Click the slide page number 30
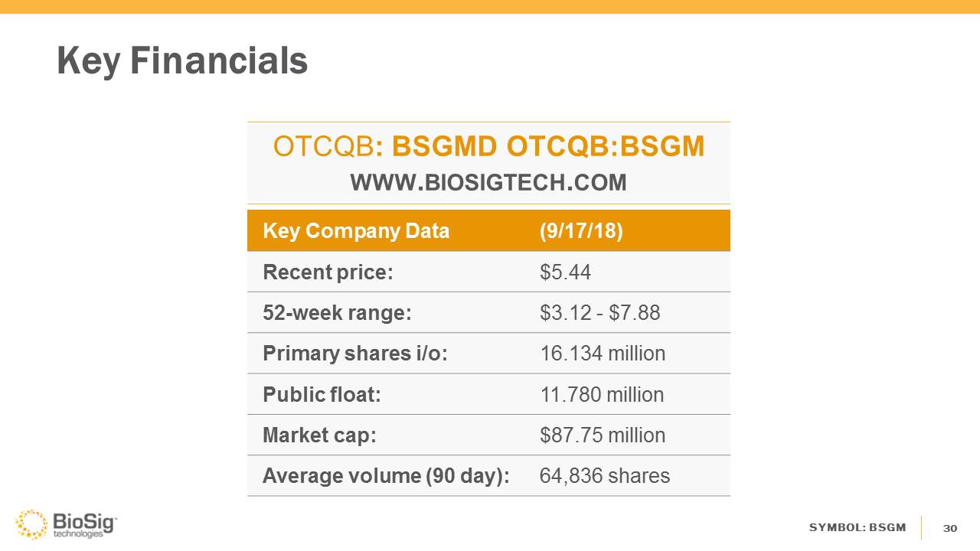The image size is (980, 551). click(950, 529)
